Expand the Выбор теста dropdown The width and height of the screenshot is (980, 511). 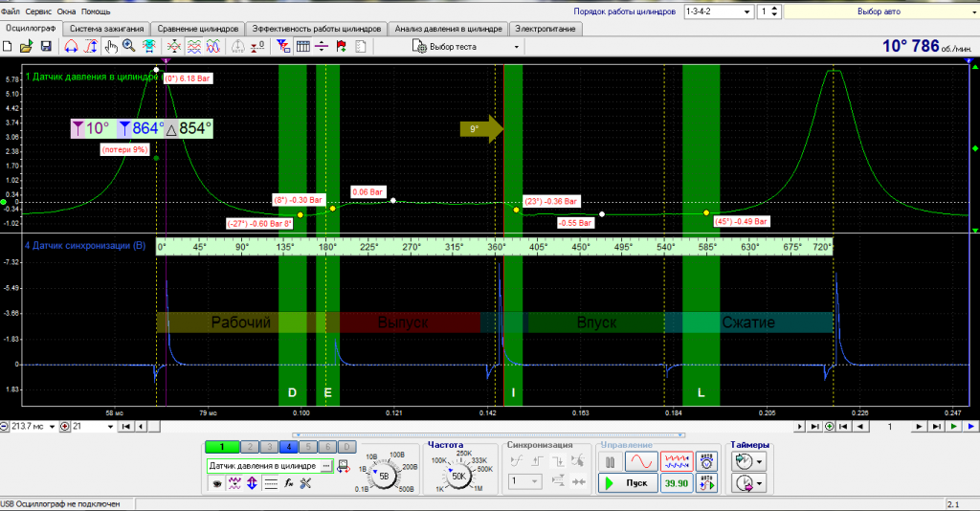(x=516, y=47)
